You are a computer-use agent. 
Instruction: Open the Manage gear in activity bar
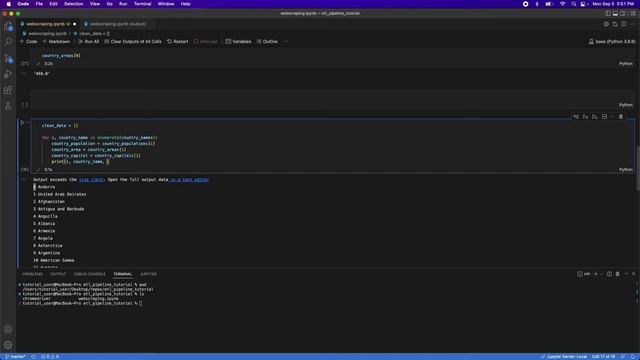click(x=8, y=345)
